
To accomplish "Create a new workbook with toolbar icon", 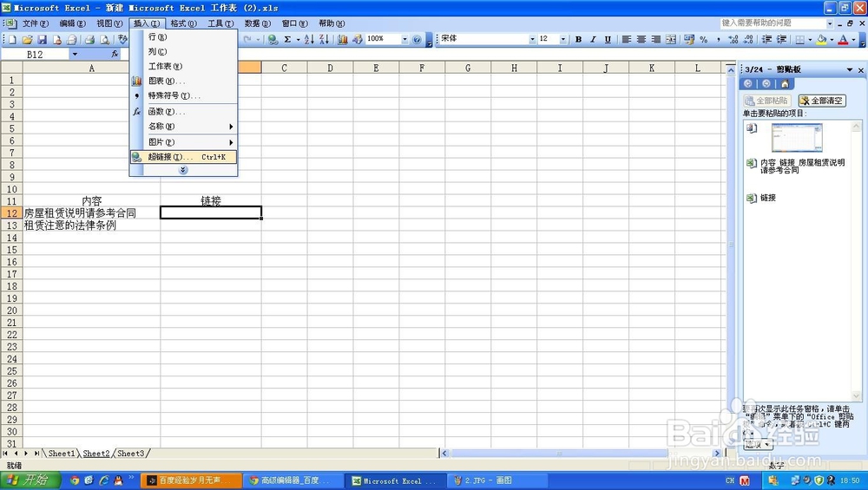I will [11, 39].
